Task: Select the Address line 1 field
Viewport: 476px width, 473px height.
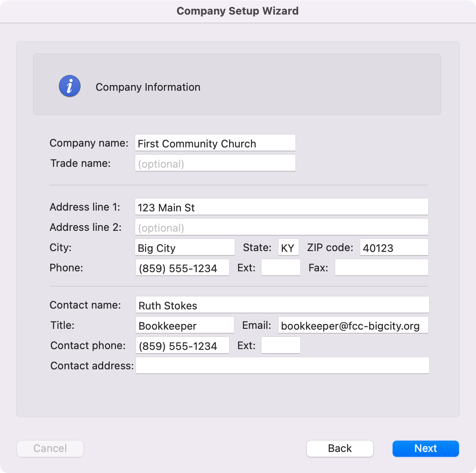Action: coord(281,207)
